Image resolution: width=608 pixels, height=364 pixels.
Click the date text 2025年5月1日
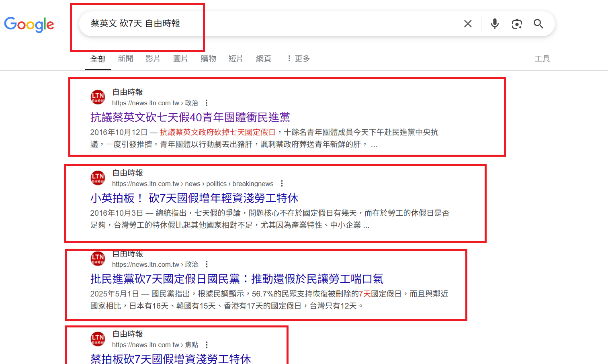tap(115, 294)
